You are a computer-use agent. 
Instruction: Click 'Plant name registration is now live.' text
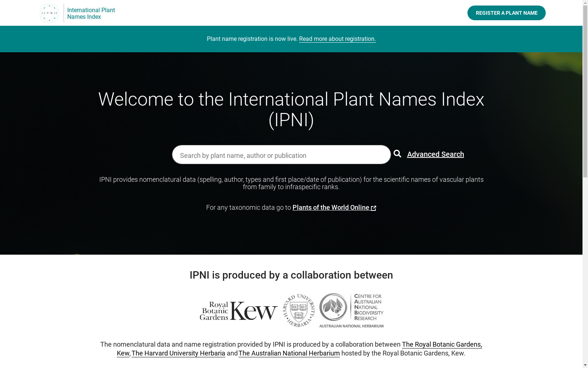(x=252, y=39)
